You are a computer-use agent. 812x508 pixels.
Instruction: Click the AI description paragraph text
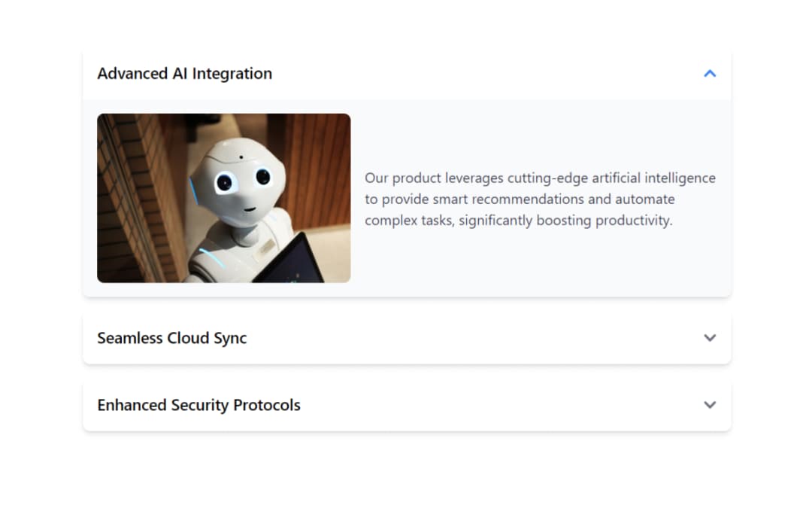pos(540,199)
